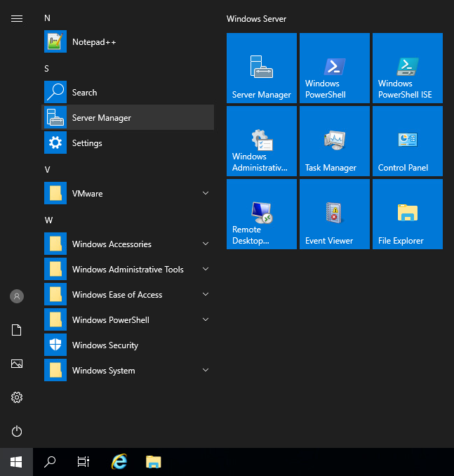This screenshot has width=454, height=476.
Task: Open the user account icon
Action: 17,296
